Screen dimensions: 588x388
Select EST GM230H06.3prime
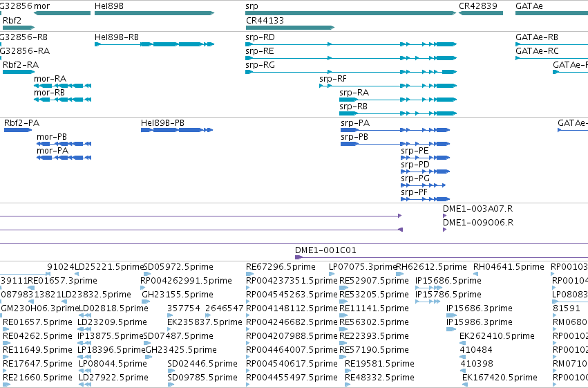coord(40,309)
